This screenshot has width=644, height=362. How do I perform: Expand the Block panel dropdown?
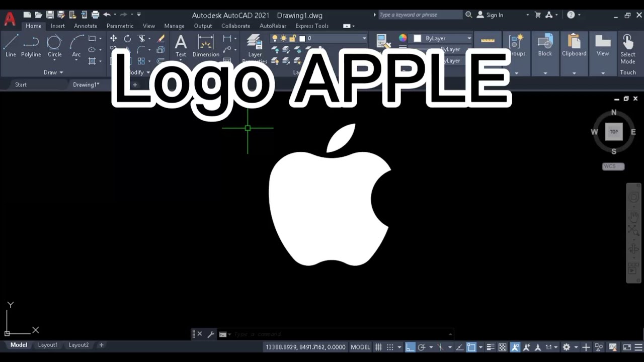point(545,73)
